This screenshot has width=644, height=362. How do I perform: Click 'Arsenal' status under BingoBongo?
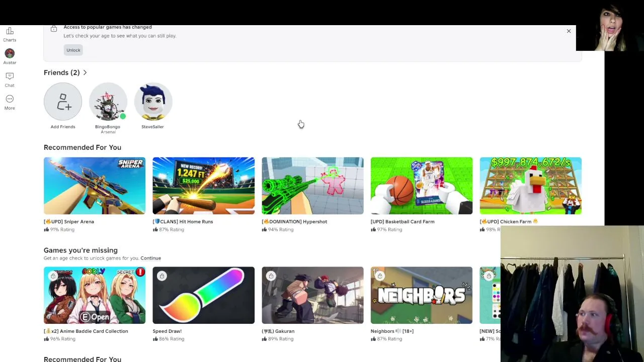[108, 132]
